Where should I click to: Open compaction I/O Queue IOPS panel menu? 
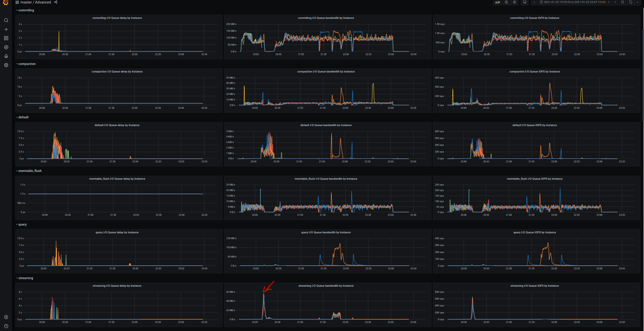pyautogui.click(x=535, y=72)
